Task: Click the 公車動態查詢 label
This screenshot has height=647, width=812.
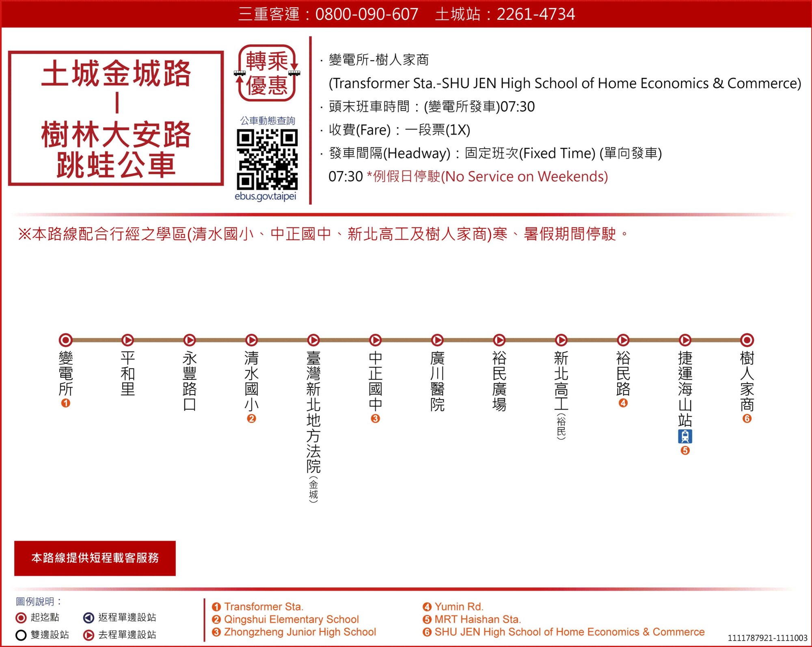Action: 268,121
